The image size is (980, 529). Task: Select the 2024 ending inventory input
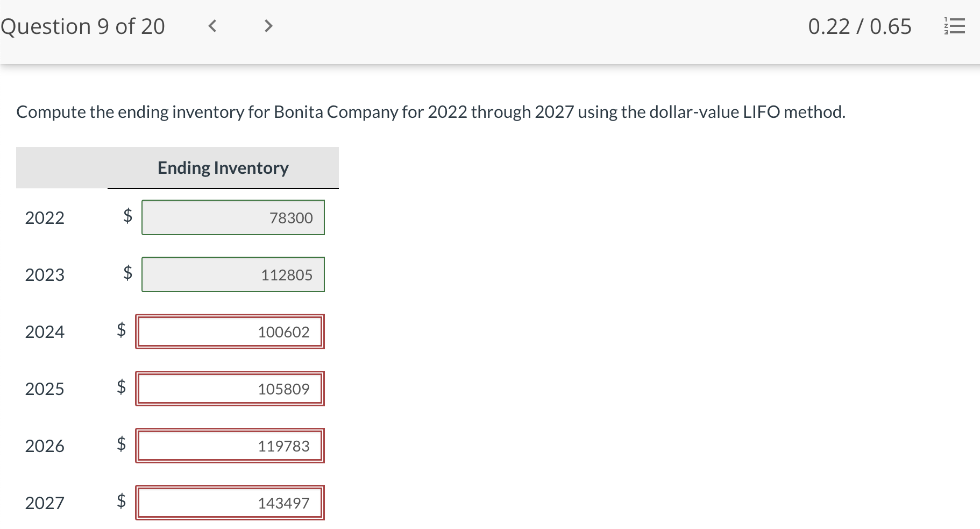[230, 331]
